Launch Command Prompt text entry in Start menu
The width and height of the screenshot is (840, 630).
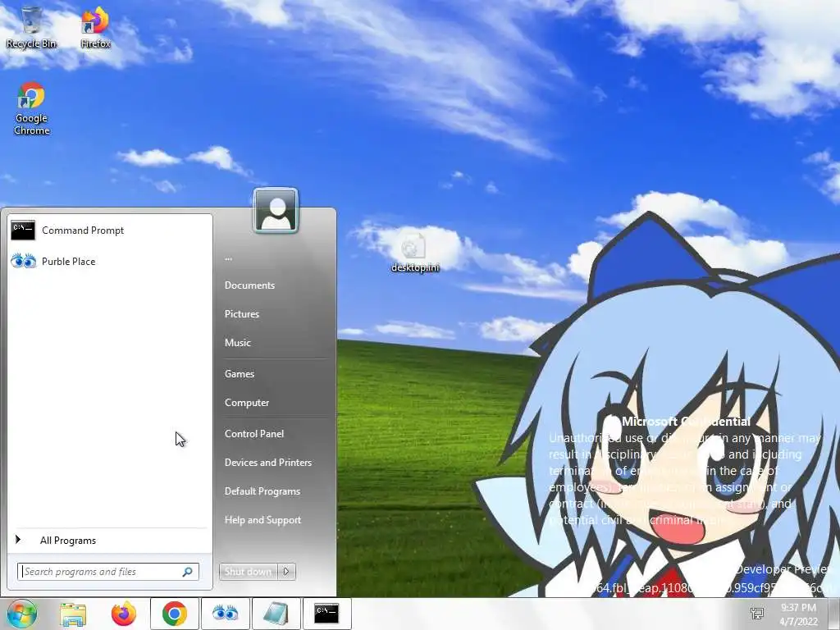(x=83, y=231)
